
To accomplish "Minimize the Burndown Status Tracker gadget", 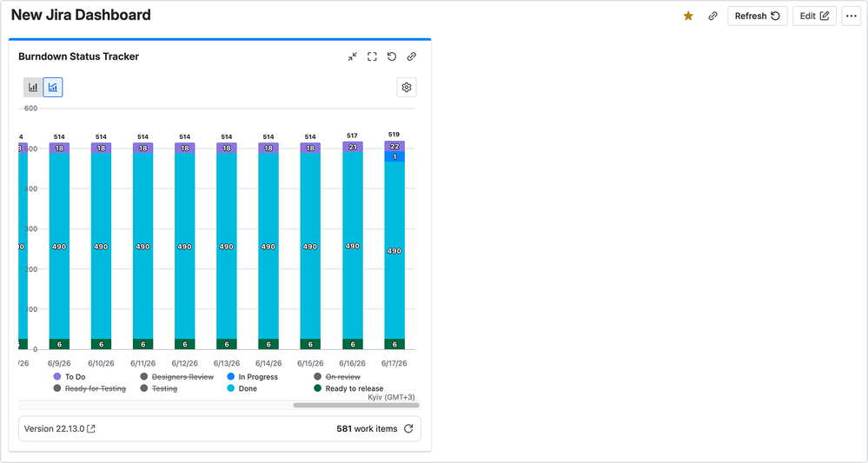I will point(353,56).
